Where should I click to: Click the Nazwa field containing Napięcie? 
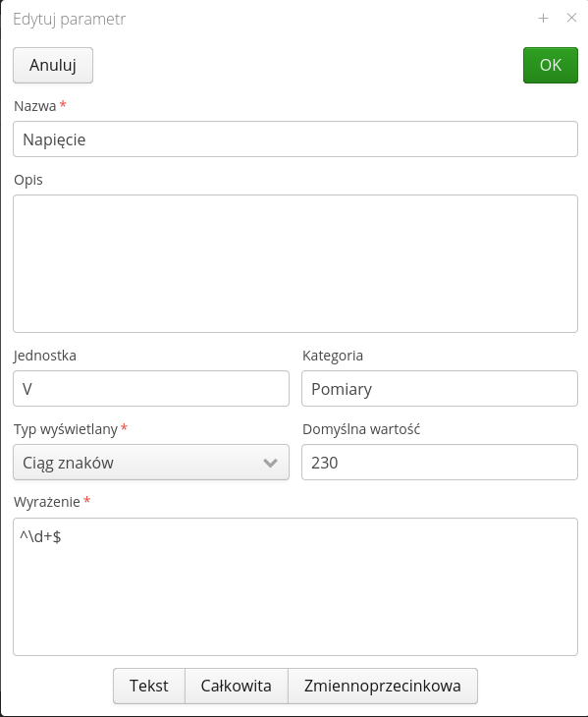point(295,139)
